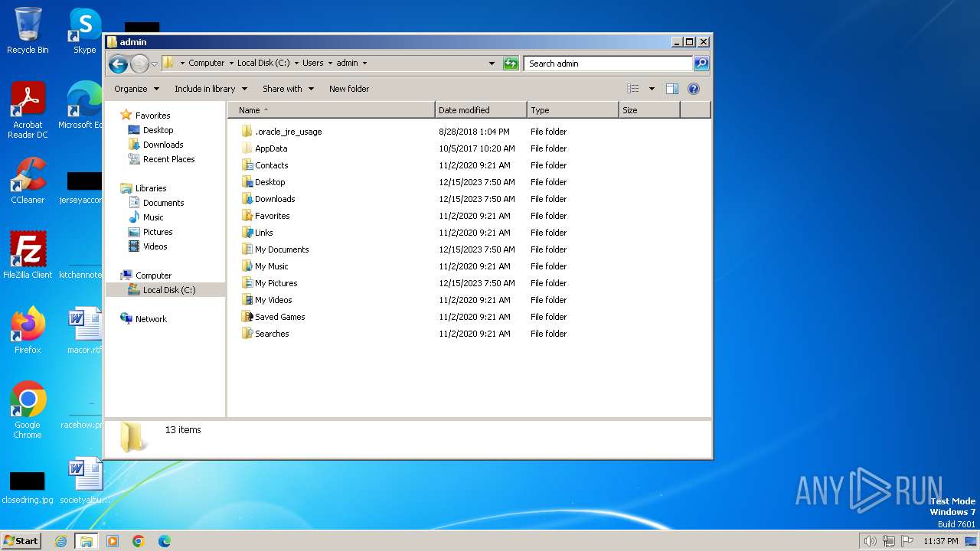Open the Organize menu

[x=136, y=89]
